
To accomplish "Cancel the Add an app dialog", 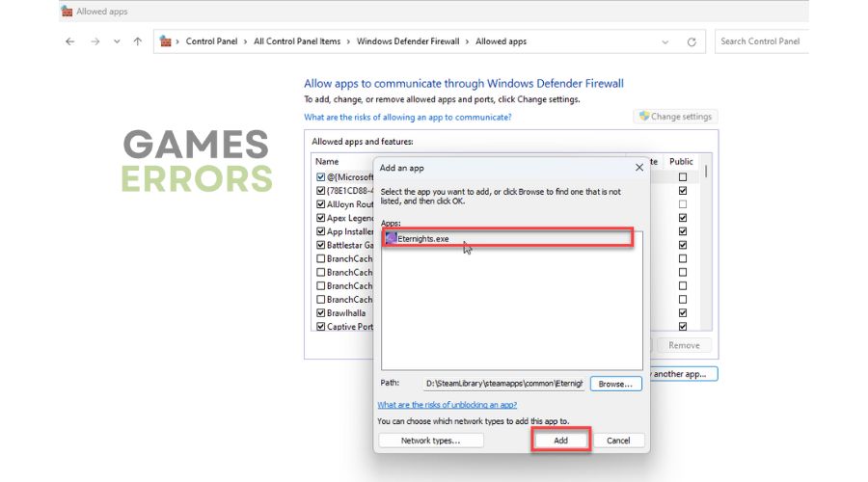I will point(618,441).
